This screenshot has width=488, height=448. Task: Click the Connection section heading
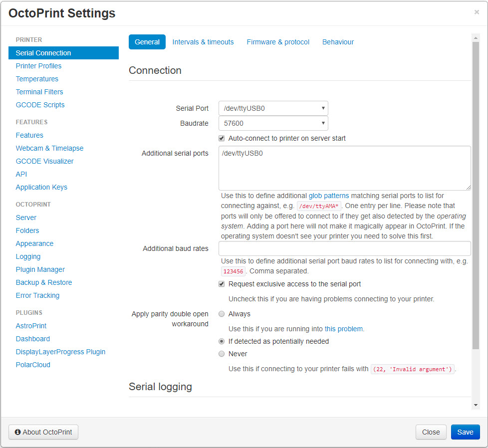[155, 70]
